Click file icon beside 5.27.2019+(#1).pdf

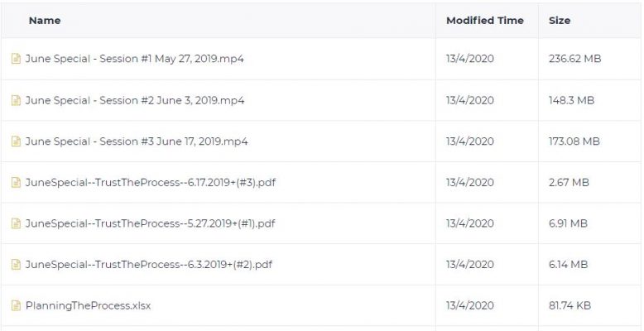pos(16,223)
